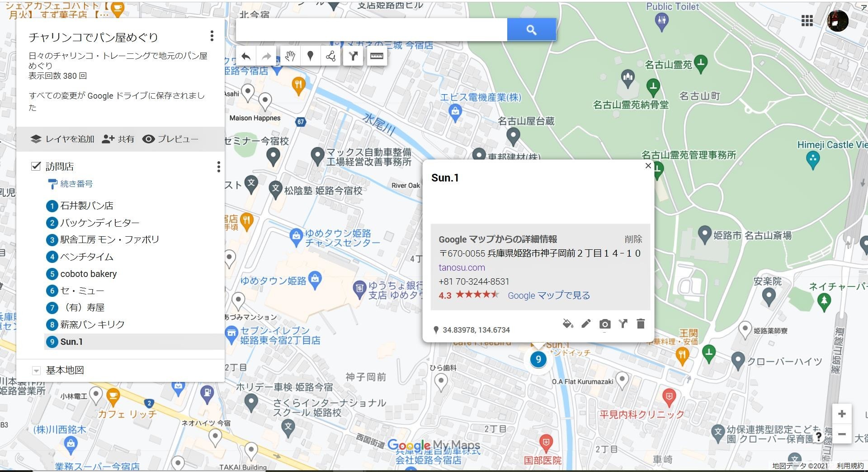Viewport: 868px width, 472px height.
Task: Click the paint bucket style icon
Action: tap(568, 324)
